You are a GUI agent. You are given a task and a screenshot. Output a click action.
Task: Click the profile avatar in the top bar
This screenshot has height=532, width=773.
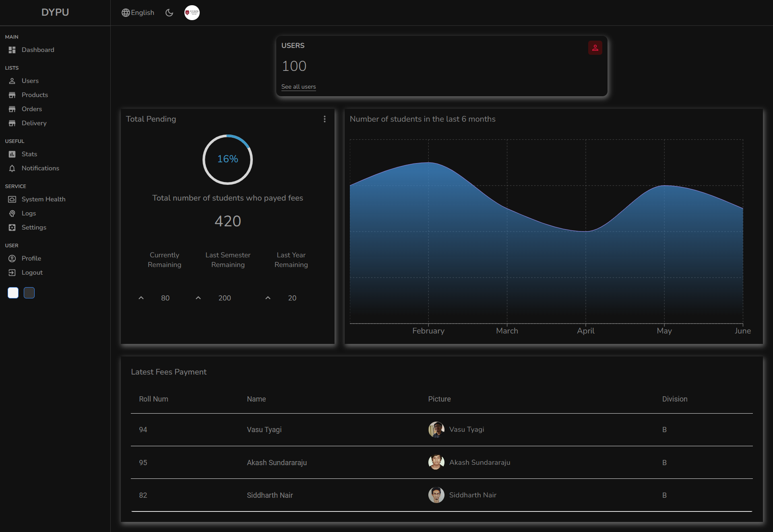point(192,12)
